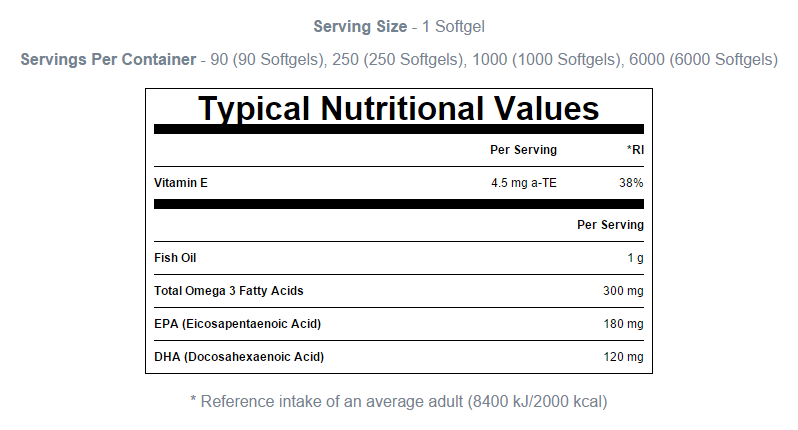Click the 6000 Softgels serving text

point(703,60)
